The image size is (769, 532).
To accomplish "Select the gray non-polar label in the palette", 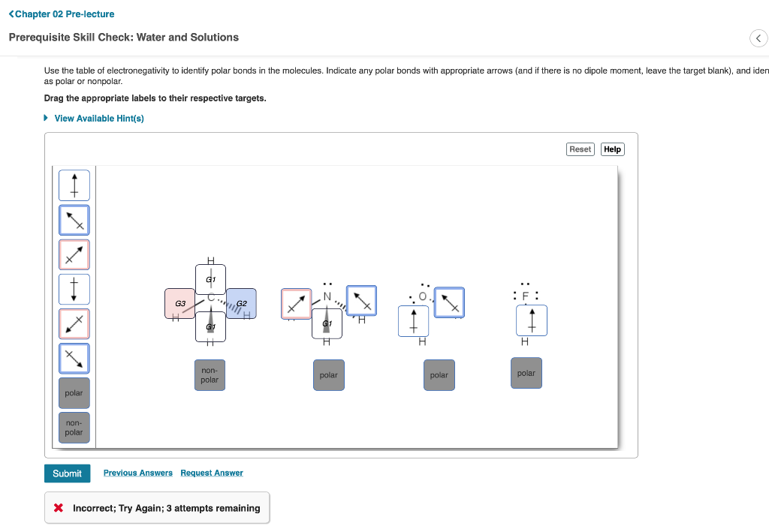I will click(74, 428).
